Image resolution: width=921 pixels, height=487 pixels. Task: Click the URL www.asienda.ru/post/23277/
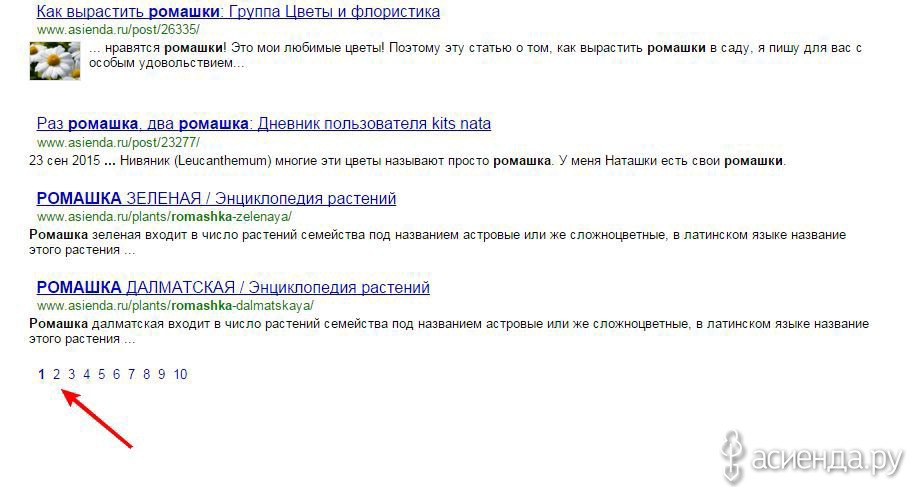tap(118, 142)
